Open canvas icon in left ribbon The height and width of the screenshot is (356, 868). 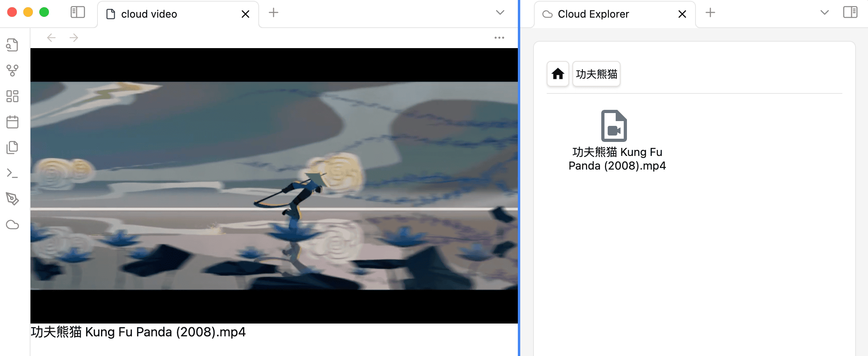click(12, 96)
